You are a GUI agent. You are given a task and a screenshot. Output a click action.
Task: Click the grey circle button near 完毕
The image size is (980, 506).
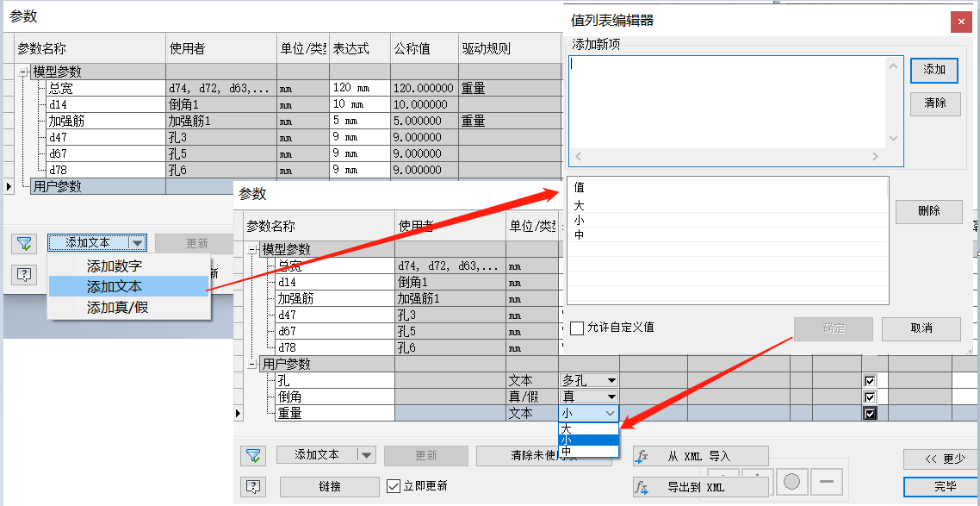click(792, 481)
